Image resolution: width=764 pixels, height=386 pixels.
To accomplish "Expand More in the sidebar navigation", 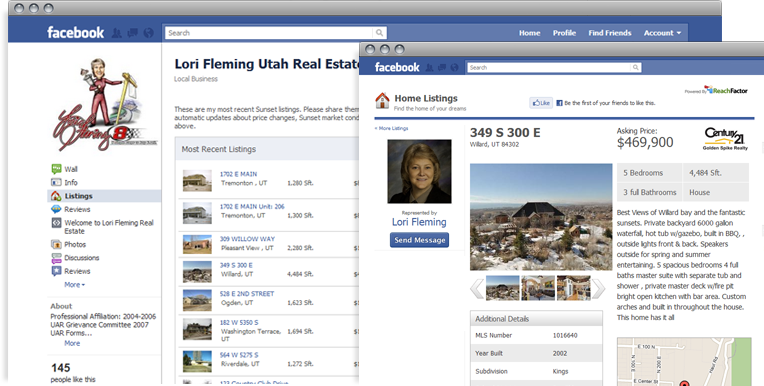I will 75,285.
